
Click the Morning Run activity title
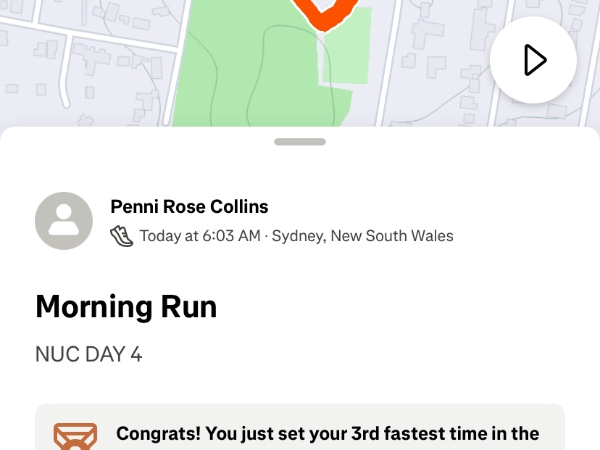[126, 306]
